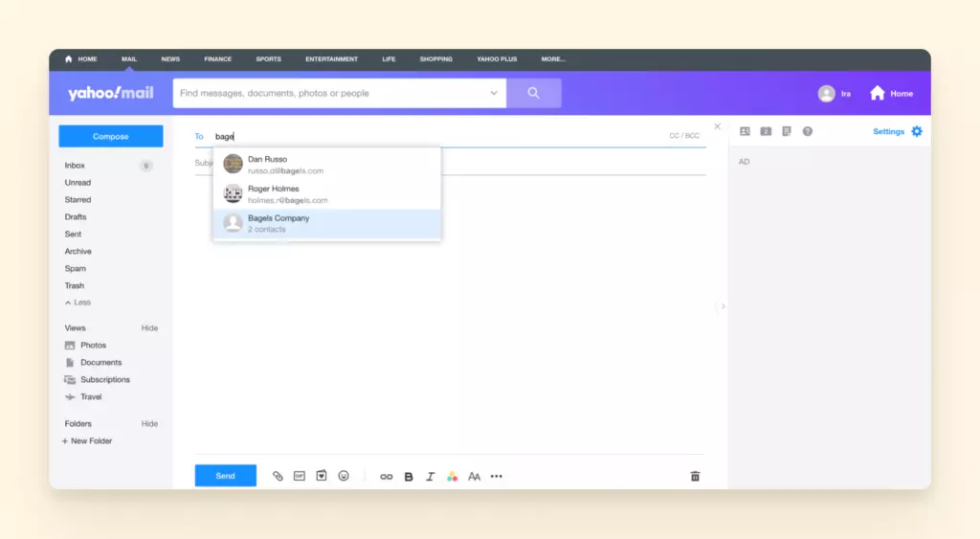Toggle bold formatting
This screenshot has height=539, width=980.
click(409, 477)
